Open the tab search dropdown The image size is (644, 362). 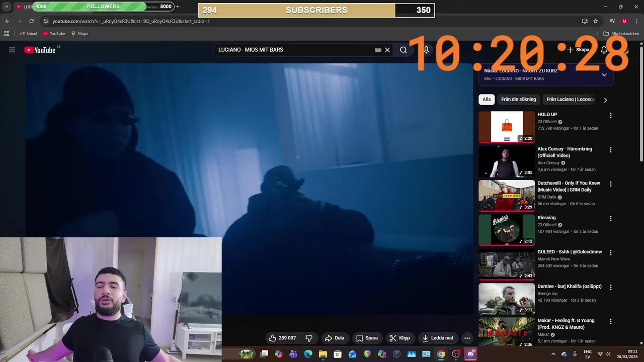tap(7, 7)
